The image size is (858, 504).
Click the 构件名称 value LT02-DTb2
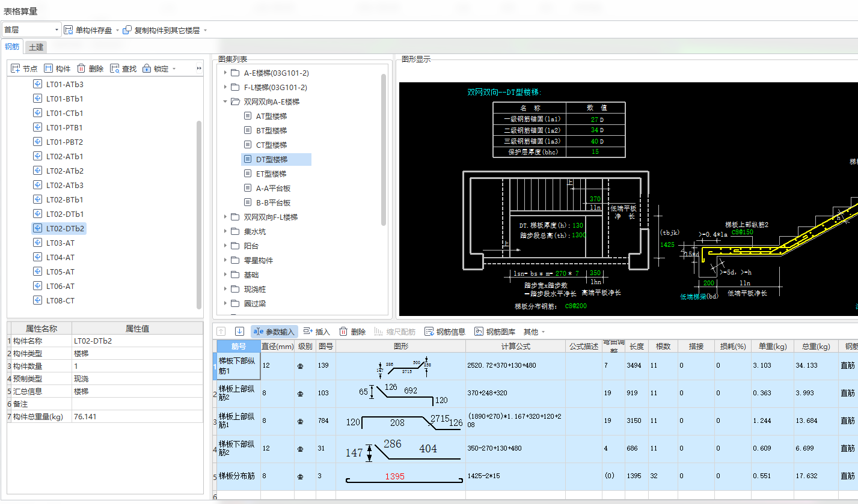138,341
